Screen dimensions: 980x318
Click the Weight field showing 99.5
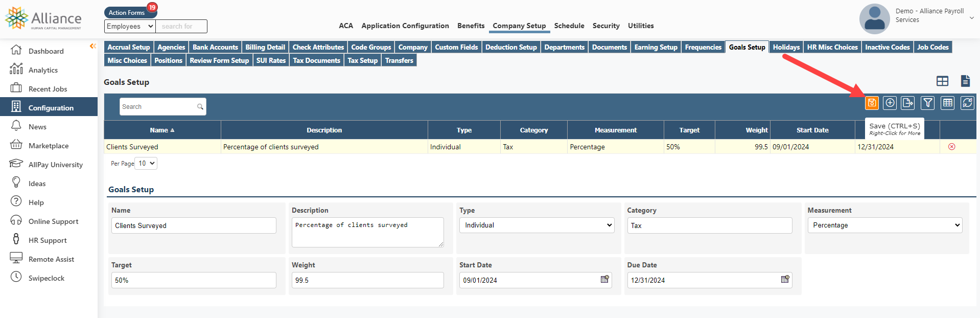pos(368,280)
